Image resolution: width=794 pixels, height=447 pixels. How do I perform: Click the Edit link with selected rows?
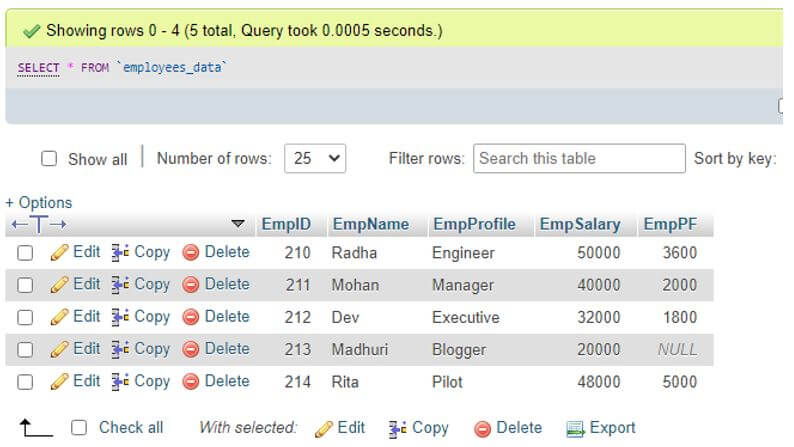(x=340, y=428)
